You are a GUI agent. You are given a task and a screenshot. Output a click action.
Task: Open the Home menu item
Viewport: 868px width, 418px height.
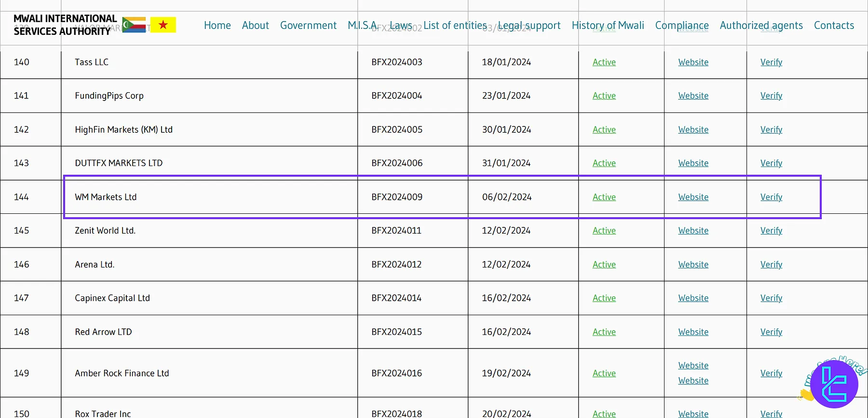[x=217, y=25]
